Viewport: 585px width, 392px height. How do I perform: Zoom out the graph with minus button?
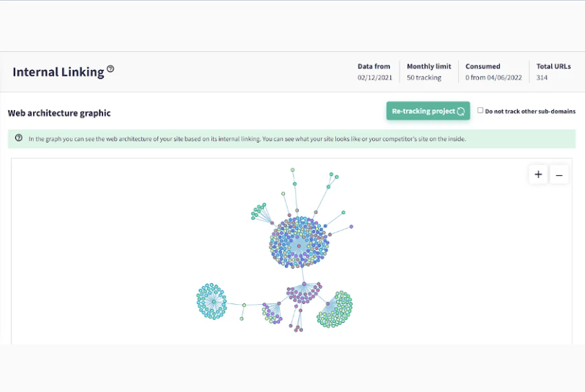click(x=559, y=174)
